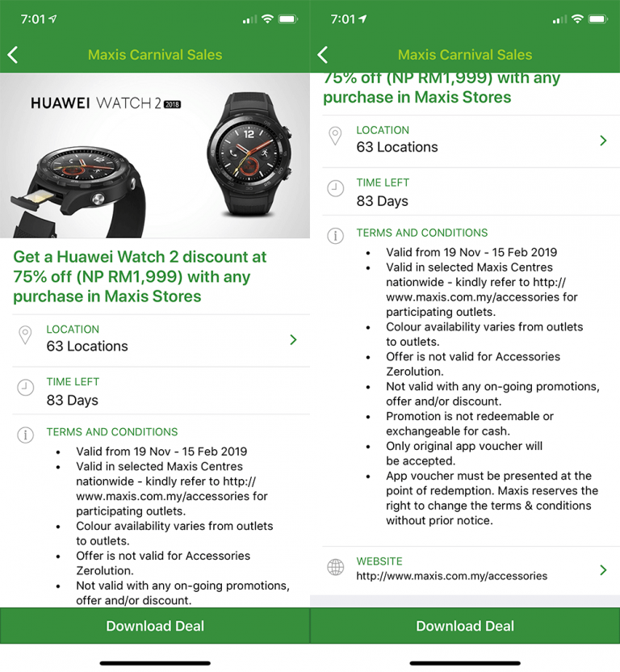
Task: Tap Huawei Watch 2 discount headline on left
Action: click(x=140, y=276)
